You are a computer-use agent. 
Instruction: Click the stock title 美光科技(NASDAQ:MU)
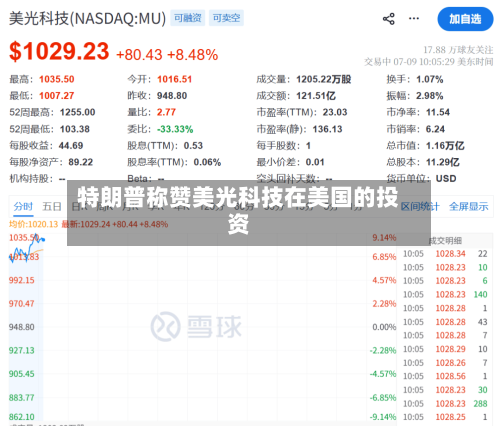pos(87,18)
